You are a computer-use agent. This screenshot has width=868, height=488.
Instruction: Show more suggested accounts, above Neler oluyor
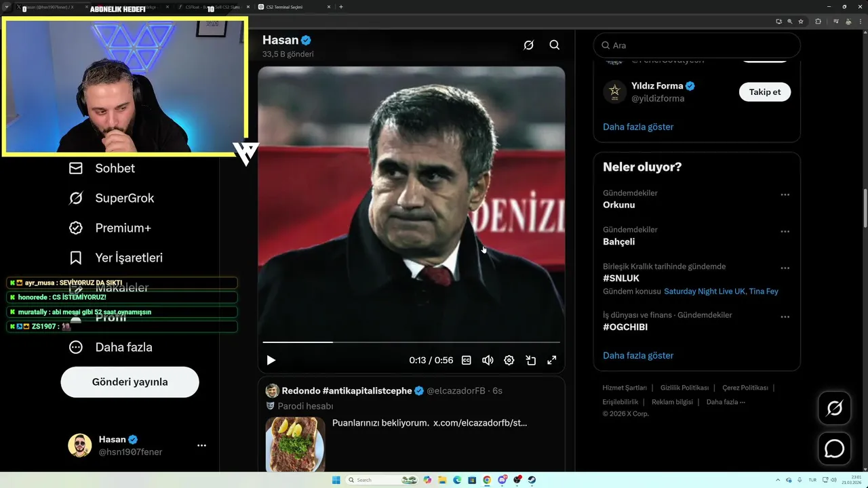coord(638,127)
